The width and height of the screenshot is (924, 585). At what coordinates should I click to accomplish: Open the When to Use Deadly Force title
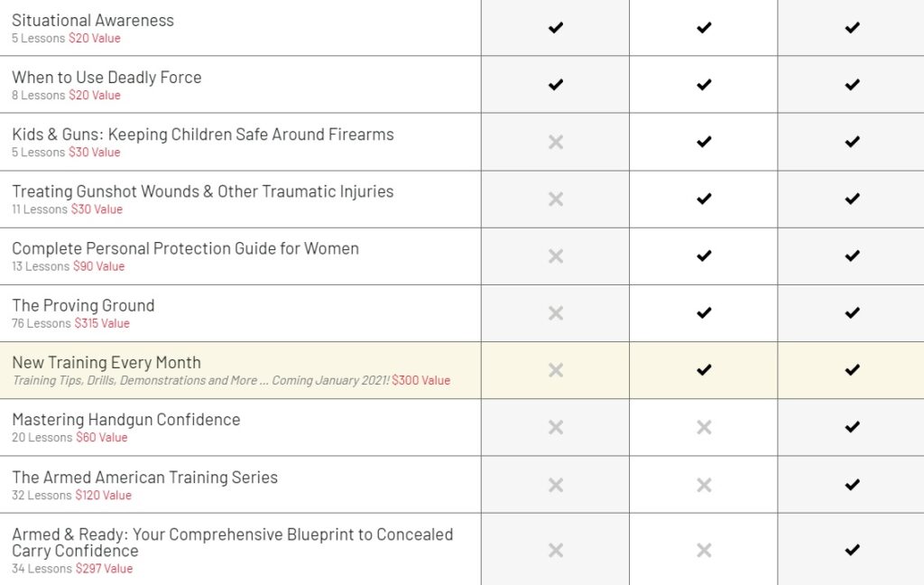106,78
